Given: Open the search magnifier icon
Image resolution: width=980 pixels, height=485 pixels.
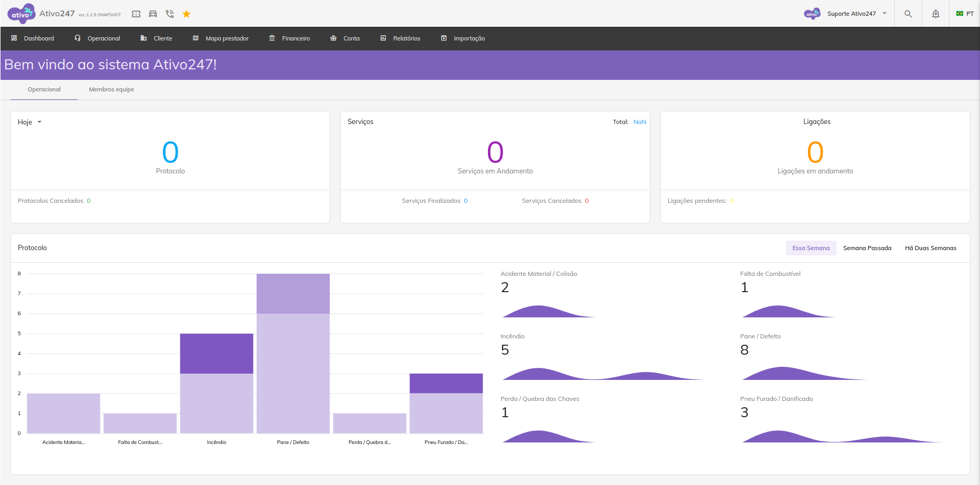Looking at the screenshot, I should [x=908, y=14].
